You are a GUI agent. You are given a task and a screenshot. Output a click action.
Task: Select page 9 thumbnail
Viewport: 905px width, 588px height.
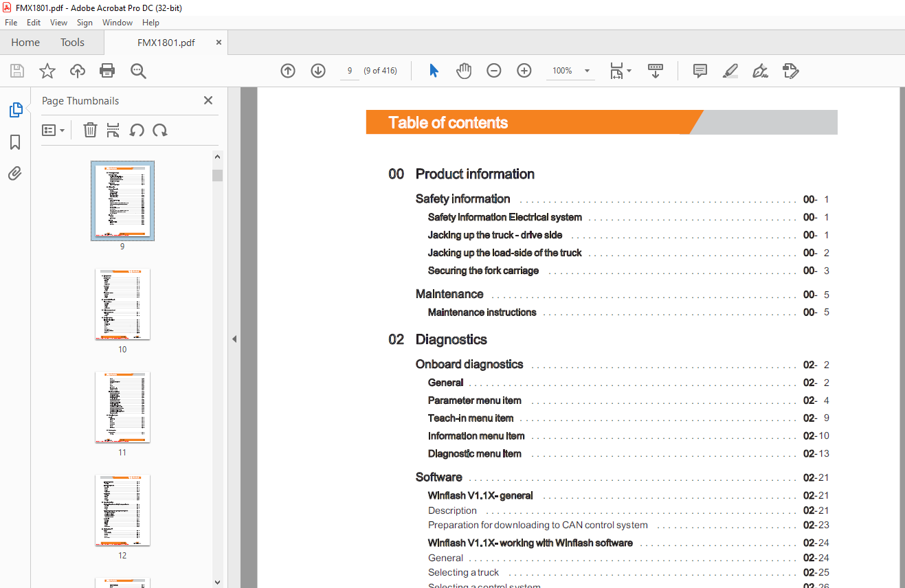click(x=123, y=201)
